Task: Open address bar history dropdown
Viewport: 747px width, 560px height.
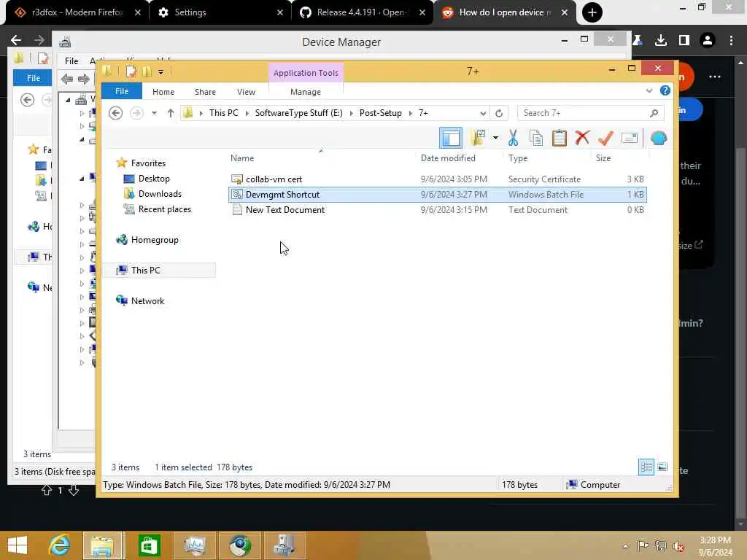Action: [x=483, y=113]
